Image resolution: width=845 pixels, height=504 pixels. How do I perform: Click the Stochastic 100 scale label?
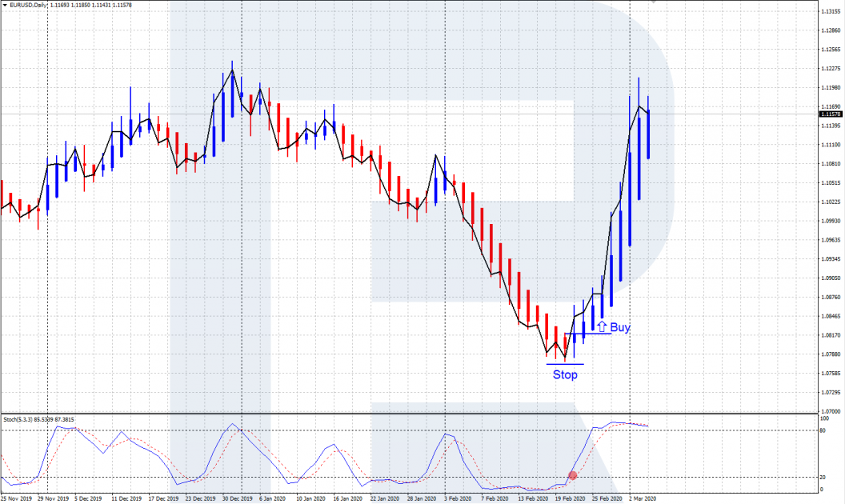tap(825, 418)
